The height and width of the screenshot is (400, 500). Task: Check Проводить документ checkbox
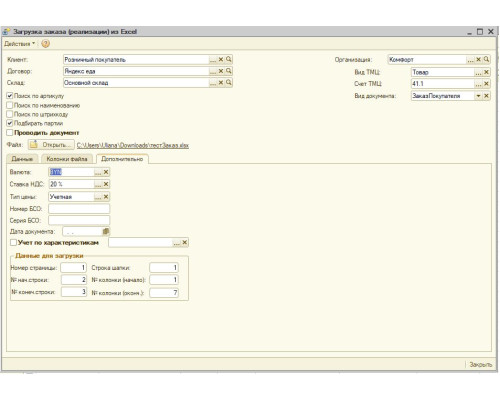(10, 133)
